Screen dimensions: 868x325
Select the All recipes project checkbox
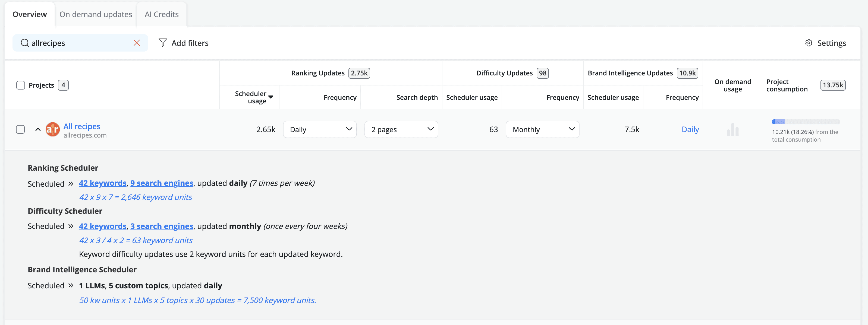pos(21,129)
